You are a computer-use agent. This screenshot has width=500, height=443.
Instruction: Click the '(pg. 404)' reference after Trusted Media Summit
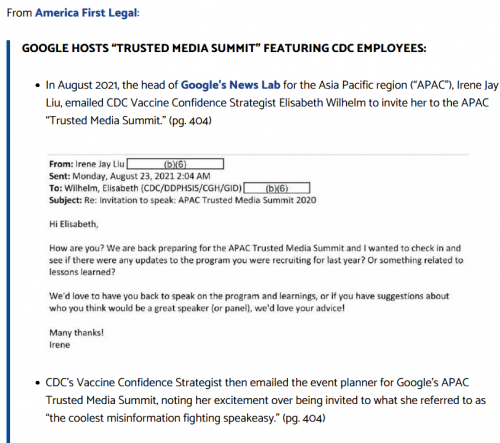pyautogui.click(x=190, y=120)
